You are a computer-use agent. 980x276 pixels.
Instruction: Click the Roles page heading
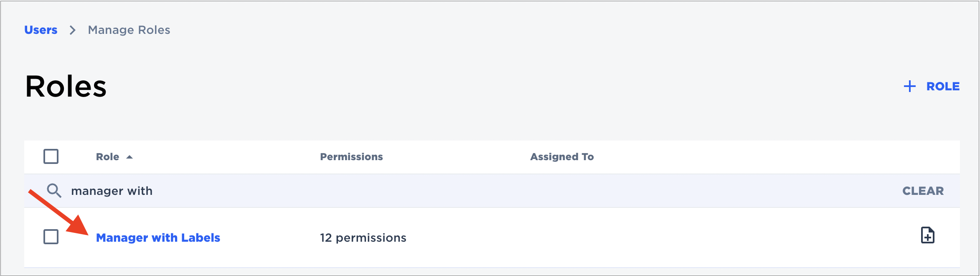(66, 86)
